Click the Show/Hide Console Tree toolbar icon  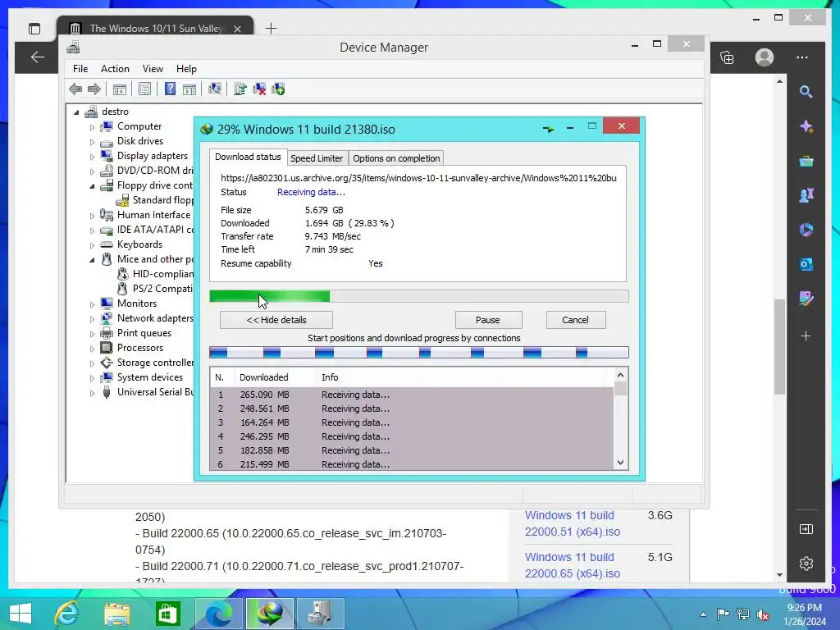pos(120,89)
